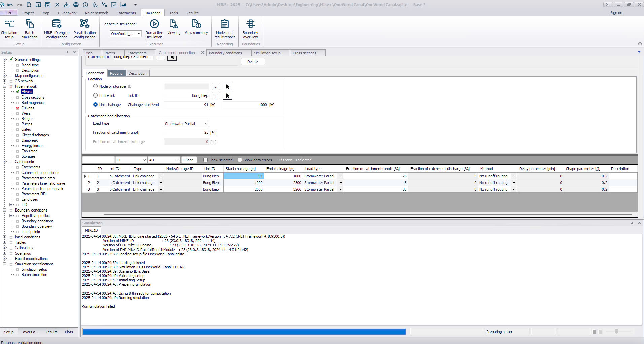644x344 pixels.
Task: Click the Batch simulation ribbon icon
Action: click(x=30, y=24)
